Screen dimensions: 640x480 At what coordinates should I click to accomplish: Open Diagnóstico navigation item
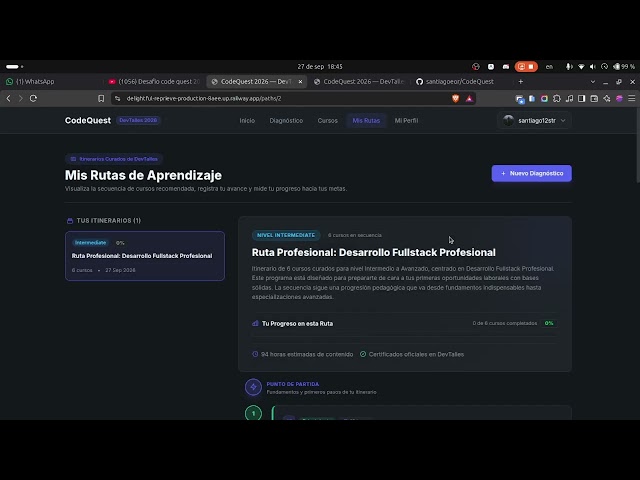[286, 120]
